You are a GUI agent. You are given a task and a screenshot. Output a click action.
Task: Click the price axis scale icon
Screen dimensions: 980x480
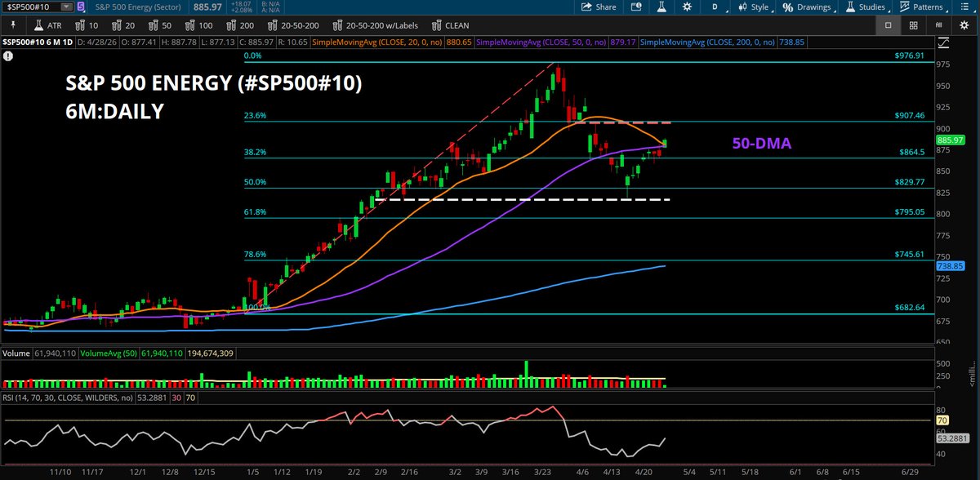click(x=943, y=42)
